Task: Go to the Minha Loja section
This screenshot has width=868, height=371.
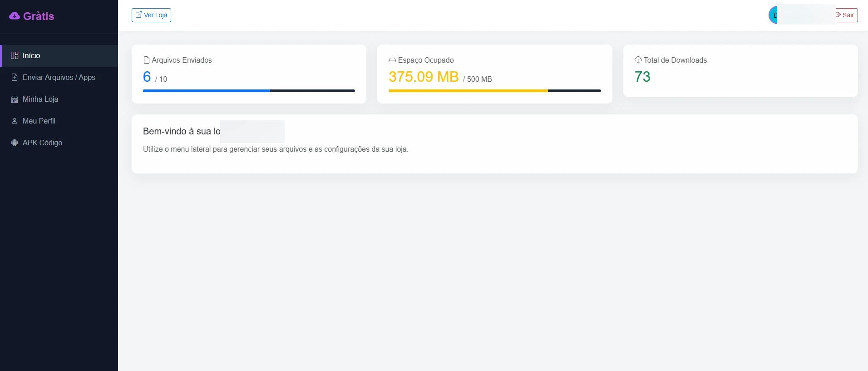Action: (59, 99)
